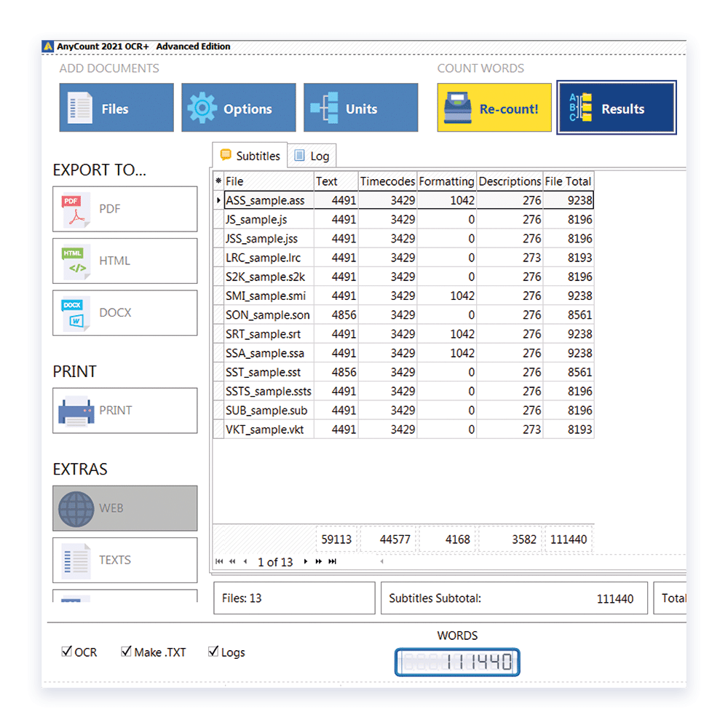Sort by the File Total column header

click(569, 181)
